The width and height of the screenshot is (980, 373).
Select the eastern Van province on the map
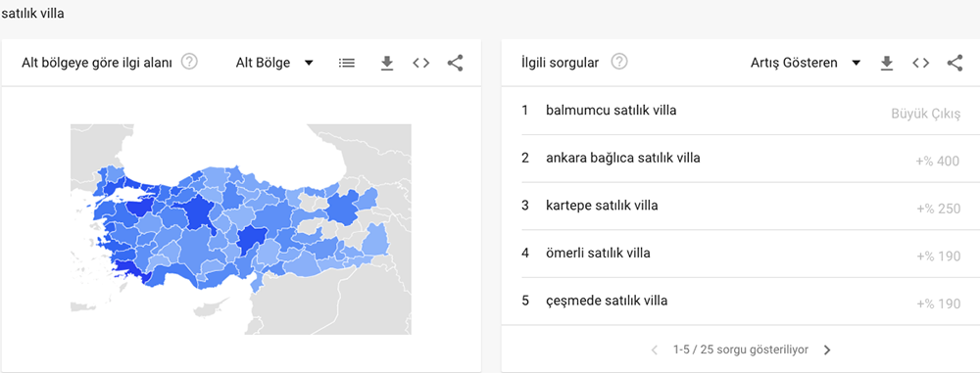(x=375, y=241)
